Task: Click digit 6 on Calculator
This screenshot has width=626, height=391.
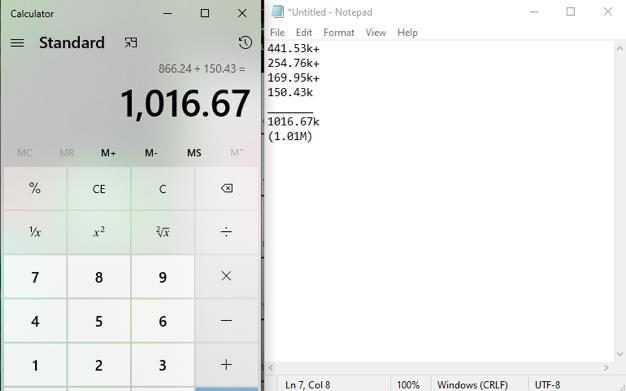Action: [x=163, y=321]
